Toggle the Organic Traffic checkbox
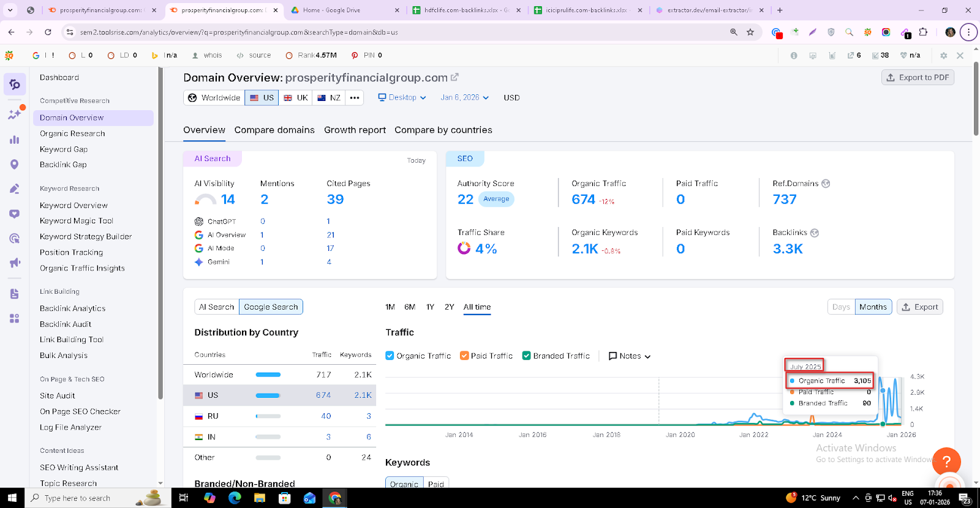980x508 pixels. 390,356
